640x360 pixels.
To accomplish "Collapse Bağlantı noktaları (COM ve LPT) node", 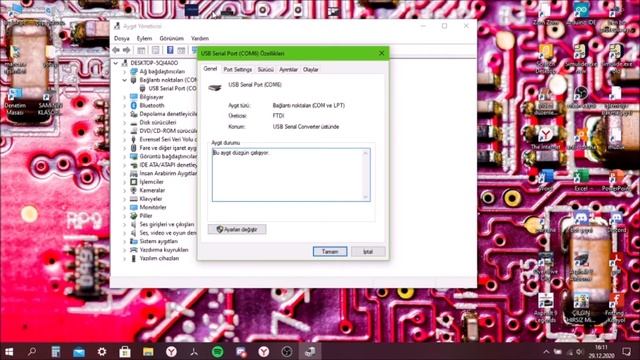I will pyautogui.click(x=125, y=80).
